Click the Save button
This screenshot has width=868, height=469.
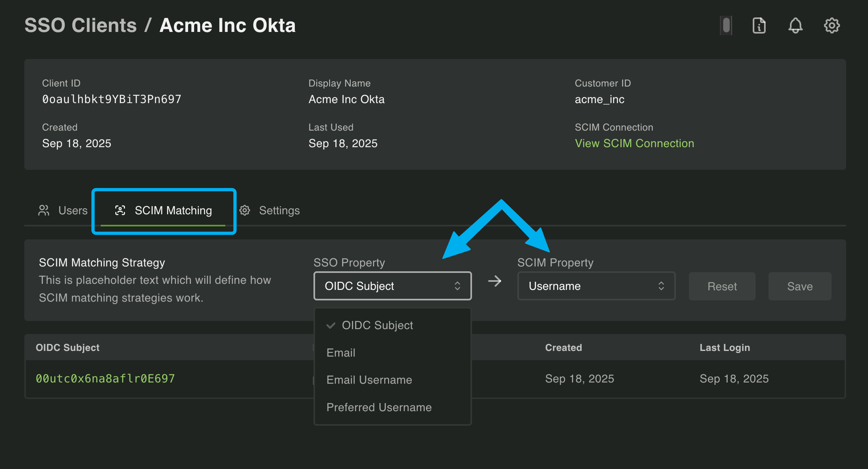(800, 286)
